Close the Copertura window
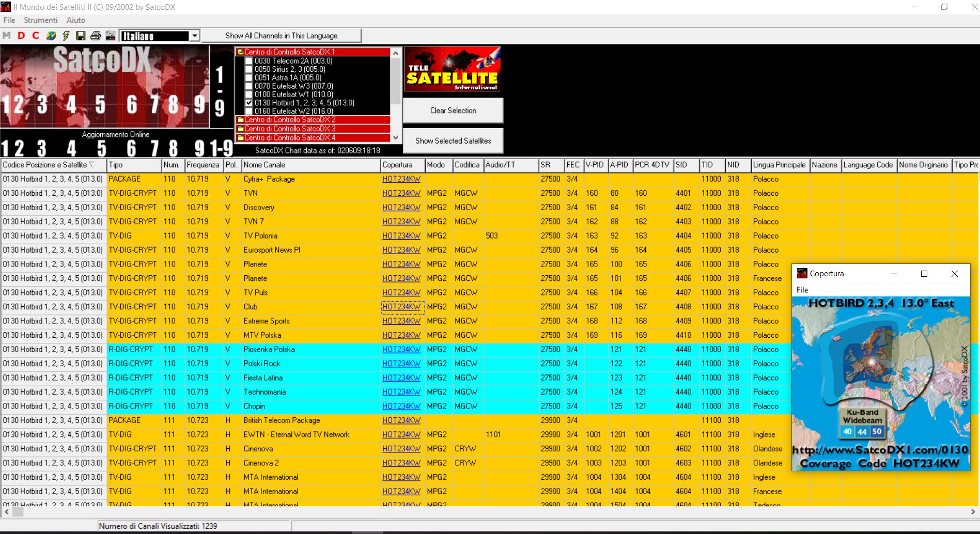980x534 pixels. click(955, 274)
